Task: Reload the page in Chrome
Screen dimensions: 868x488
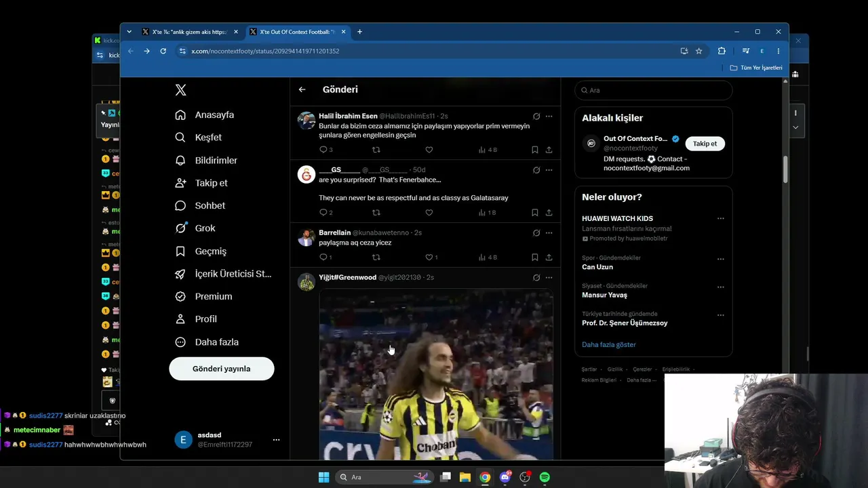Action: tap(163, 51)
